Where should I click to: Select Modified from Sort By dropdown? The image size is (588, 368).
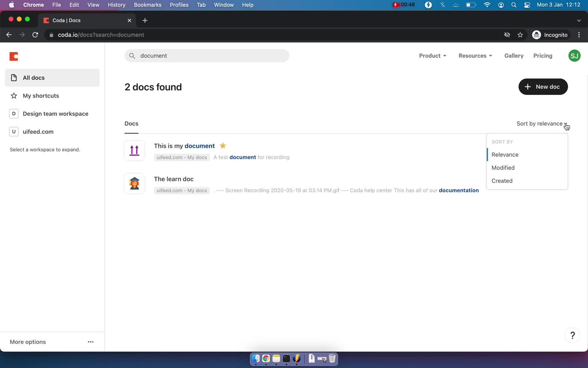point(503,167)
